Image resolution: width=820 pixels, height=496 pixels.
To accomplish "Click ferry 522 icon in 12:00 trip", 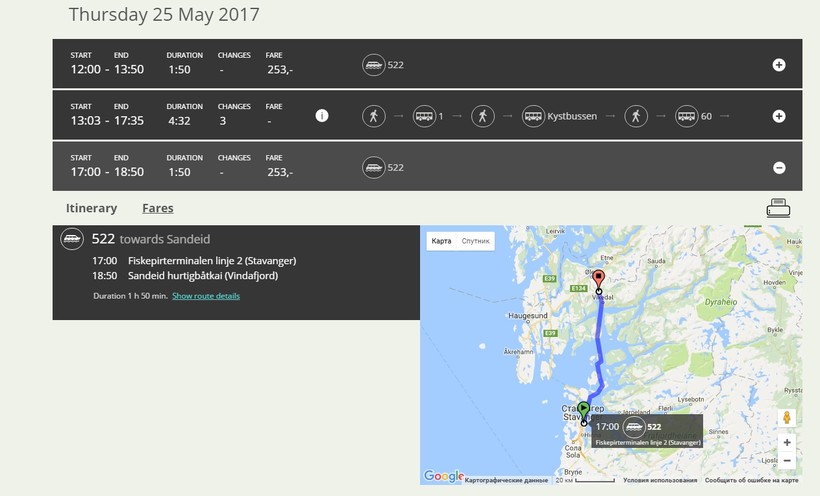I will [373, 65].
